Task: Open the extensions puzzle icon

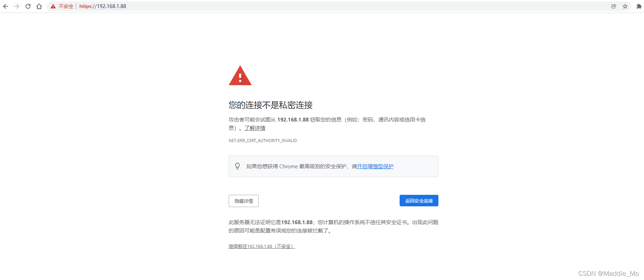Action: (639, 6)
